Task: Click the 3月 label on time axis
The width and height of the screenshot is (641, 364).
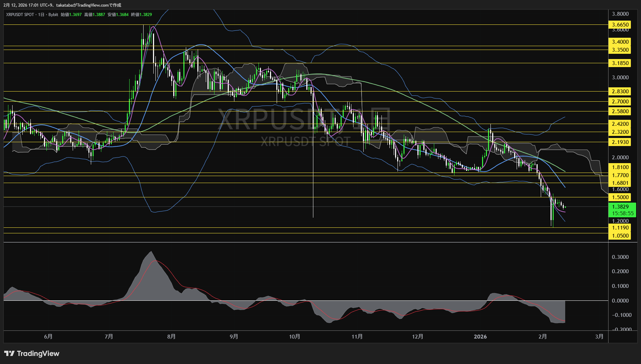Action: pyautogui.click(x=599, y=336)
